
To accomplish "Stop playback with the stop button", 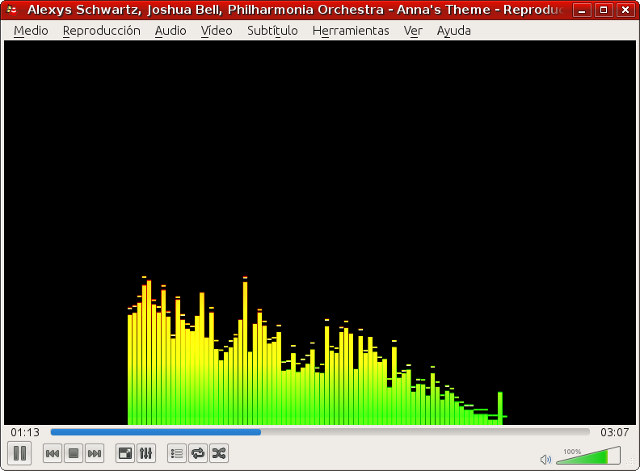I will coord(73,454).
